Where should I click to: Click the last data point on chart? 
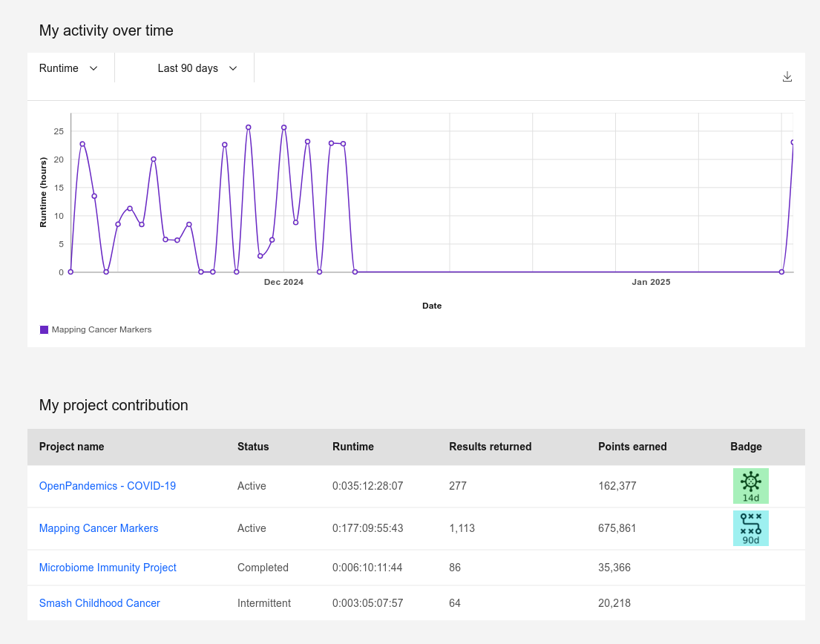pyautogui.click(x=793, y=142)
